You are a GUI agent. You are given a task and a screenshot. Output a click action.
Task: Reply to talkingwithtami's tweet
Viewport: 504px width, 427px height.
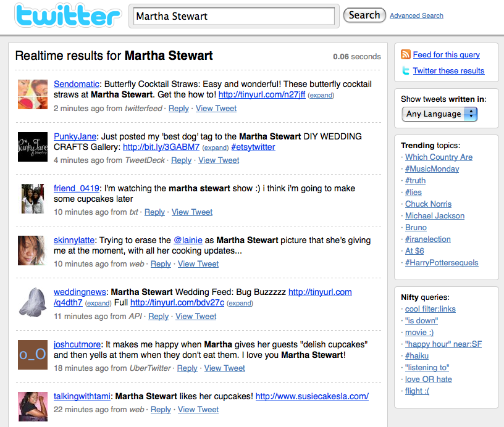(161, 410)
